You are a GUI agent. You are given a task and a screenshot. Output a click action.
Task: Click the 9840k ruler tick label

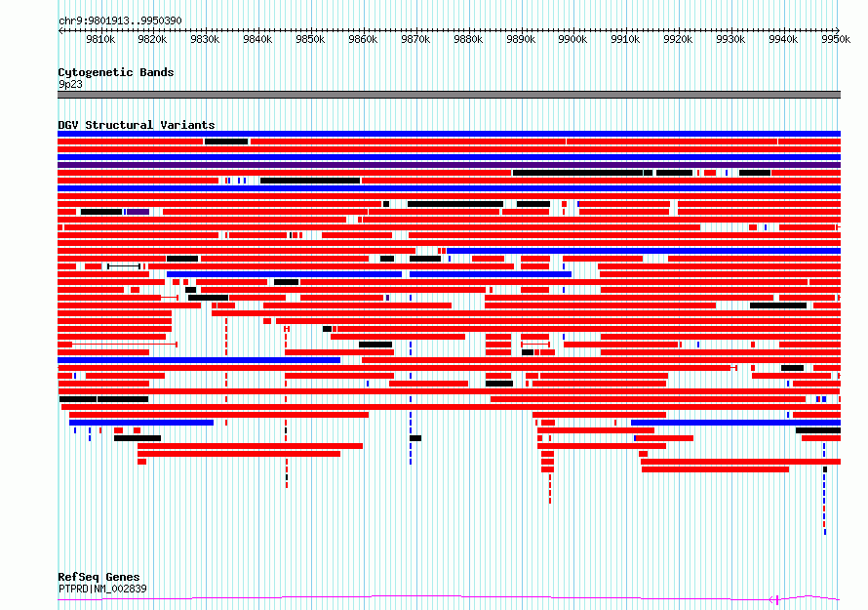click(x=257, y=39)
